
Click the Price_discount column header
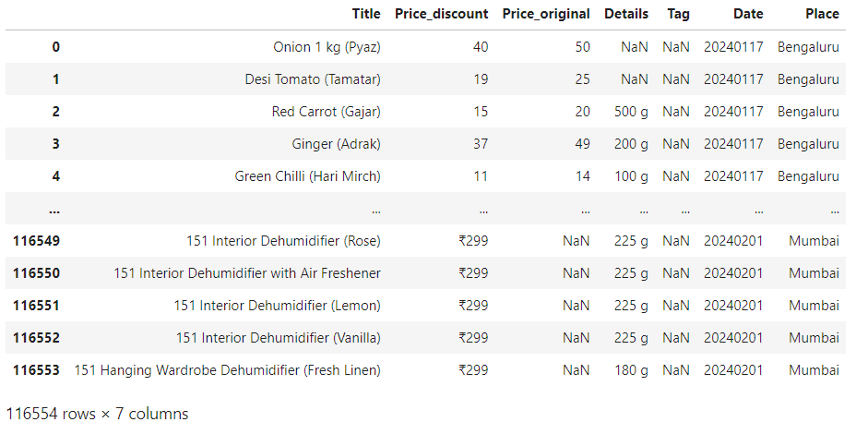tap(441, 14)
